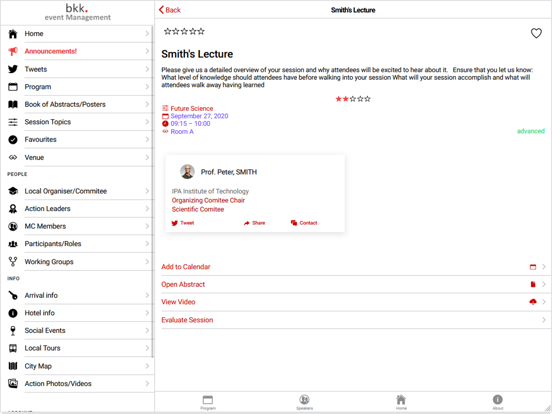Click the Participants/Roles people icon

pyautogui.click(x=13, y=244)
